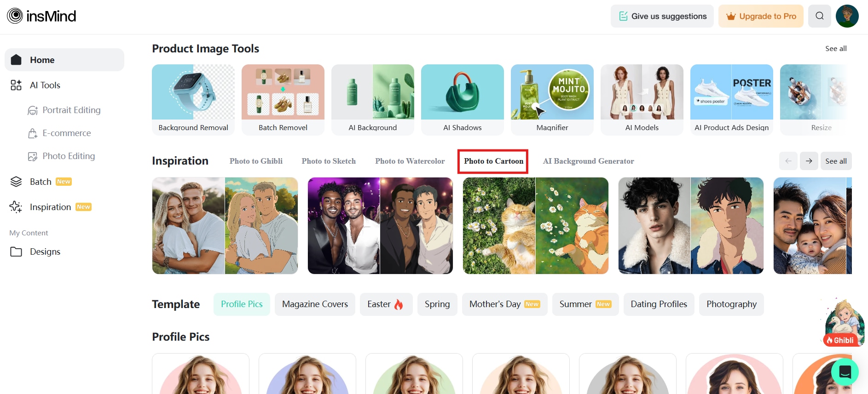The width and height of the screenshot is (868, 394).
Task: Select AI Background Generator tab
Action: point(588,161)
